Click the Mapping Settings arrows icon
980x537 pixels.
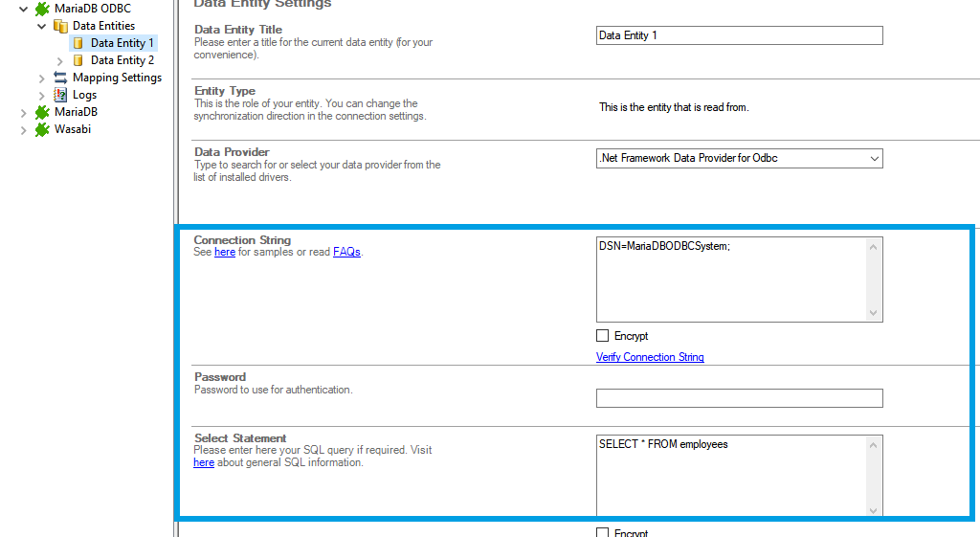[60, 78]
